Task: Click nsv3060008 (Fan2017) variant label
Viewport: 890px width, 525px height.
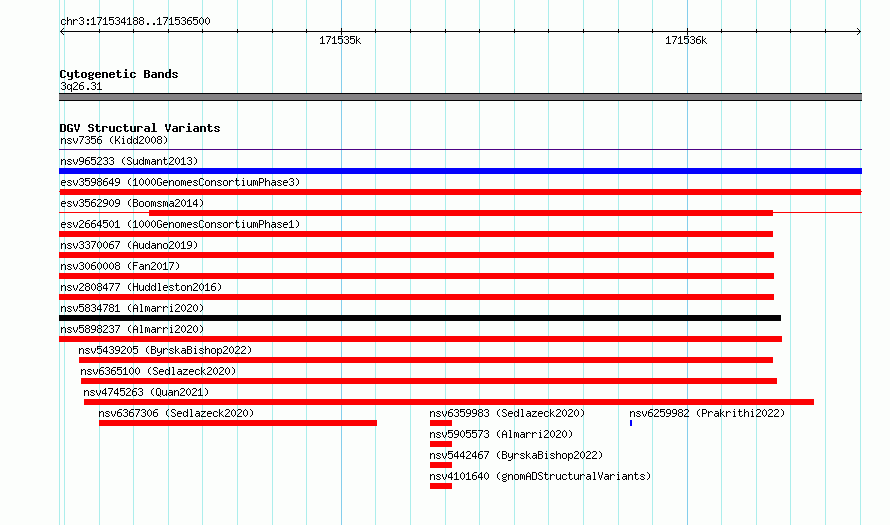Action: [x=120, y=266]
